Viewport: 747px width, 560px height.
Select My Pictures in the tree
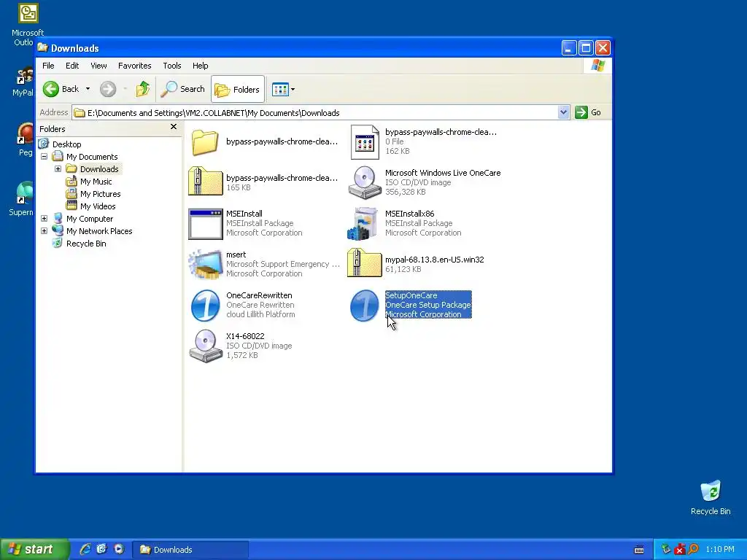click(x=100, y=194)
